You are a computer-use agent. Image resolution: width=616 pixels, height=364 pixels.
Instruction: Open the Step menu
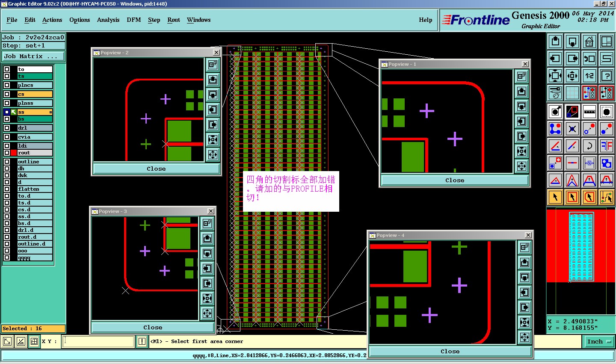154,20
